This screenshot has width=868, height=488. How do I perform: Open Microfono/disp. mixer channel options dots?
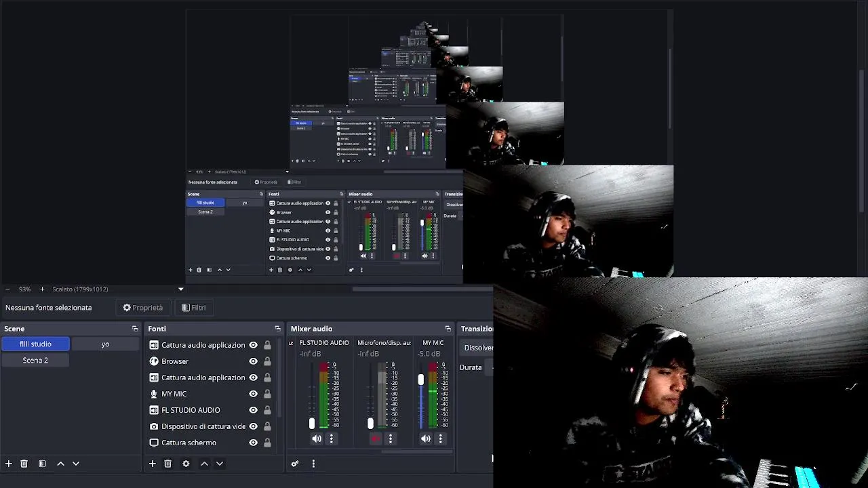(x=390, y=439)
